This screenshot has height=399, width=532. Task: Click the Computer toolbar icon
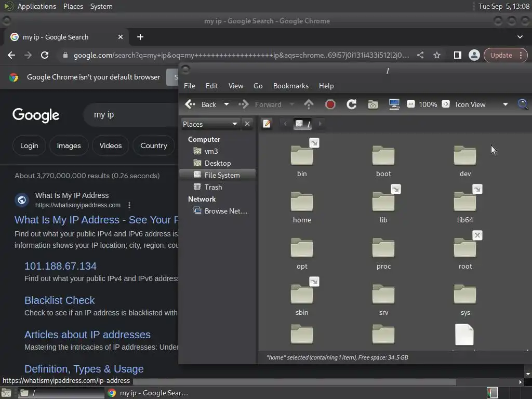(x=394, y=104)
